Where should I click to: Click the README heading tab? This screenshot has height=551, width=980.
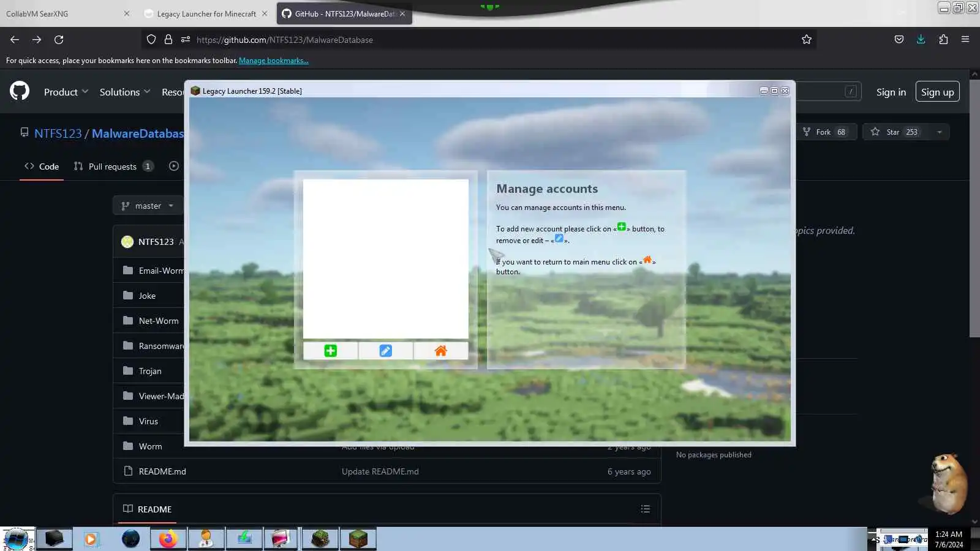(147, 509)
